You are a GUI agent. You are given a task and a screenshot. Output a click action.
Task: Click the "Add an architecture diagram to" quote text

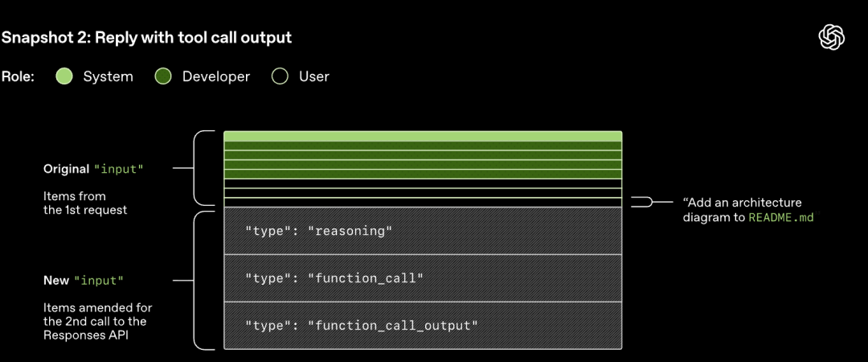[741, 203]
